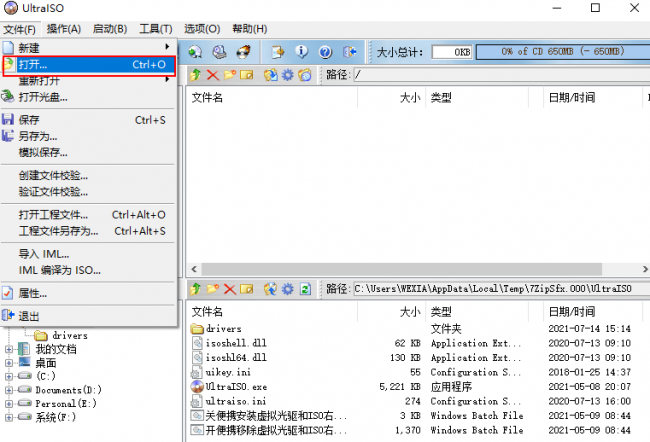Click refresh icon in local pane toolbar

(x=305, y=289)
